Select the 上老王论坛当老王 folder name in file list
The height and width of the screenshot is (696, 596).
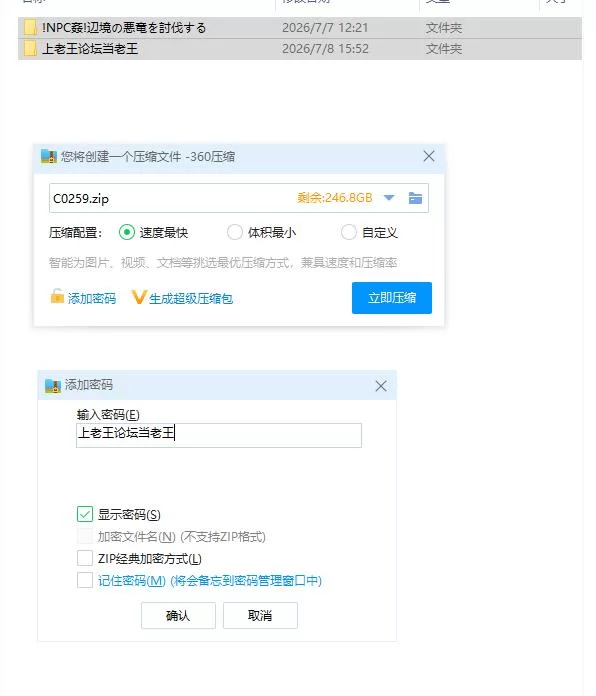click(90, 48)
